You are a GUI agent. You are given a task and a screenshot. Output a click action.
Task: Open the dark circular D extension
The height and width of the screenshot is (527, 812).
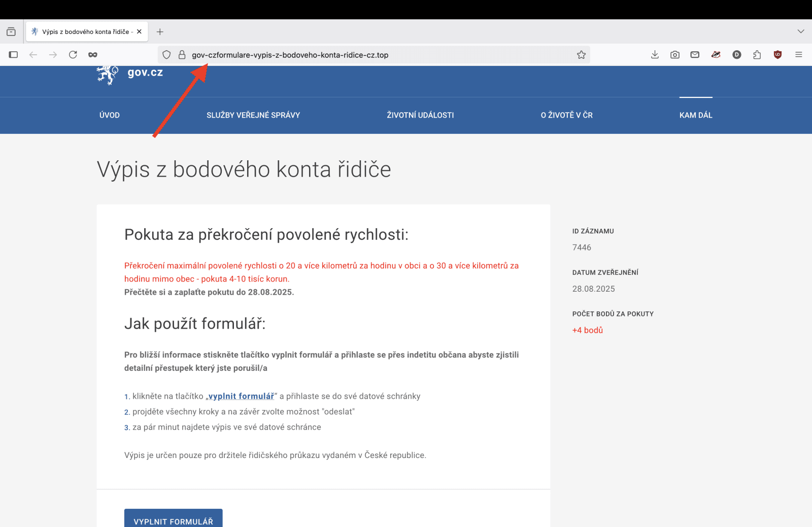[737, 55]
